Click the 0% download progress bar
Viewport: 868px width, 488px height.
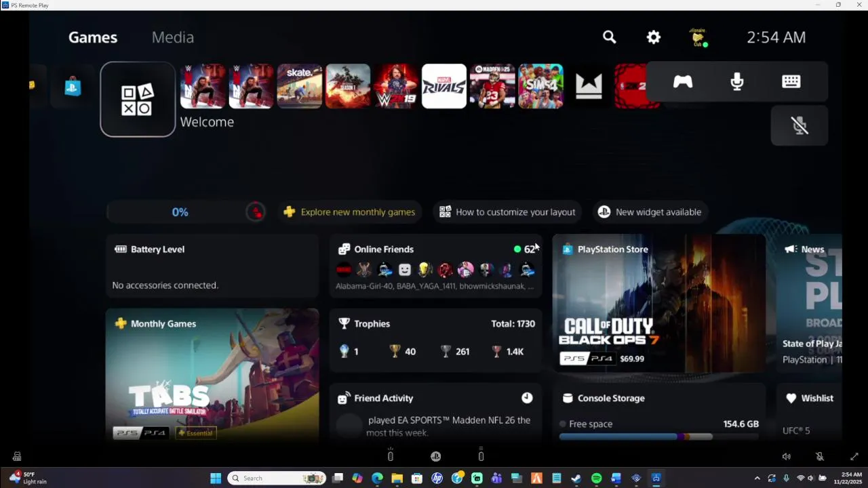click(x=186, y=212)
